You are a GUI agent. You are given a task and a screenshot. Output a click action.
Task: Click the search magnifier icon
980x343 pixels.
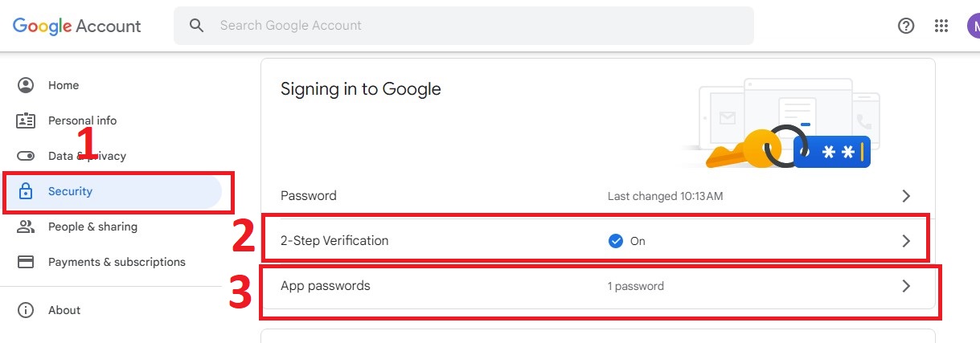[x=197, y=26]
